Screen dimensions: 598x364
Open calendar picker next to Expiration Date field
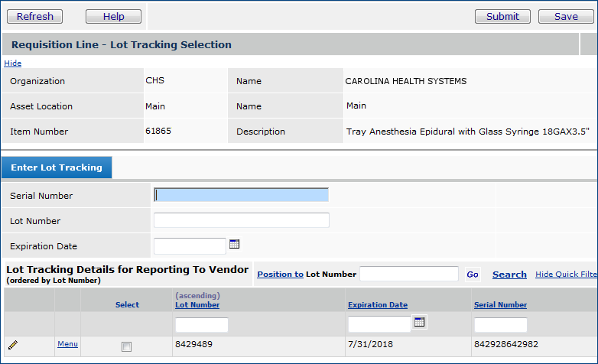click(x=235, y=245)
